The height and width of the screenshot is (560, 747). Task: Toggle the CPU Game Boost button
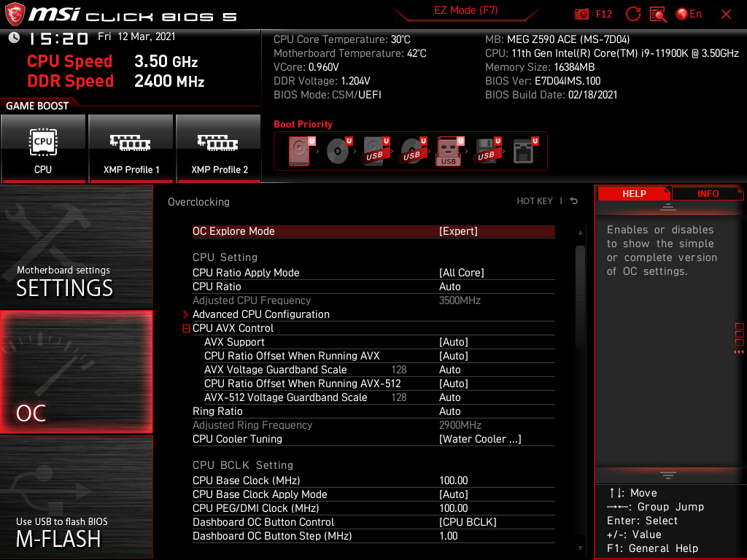(43, 148)
